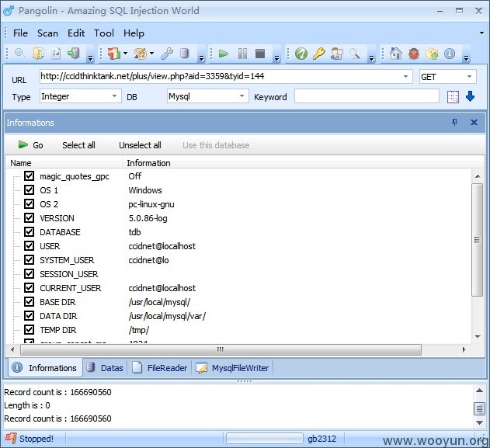Click the red flag Stopped status icon
Image resolution: width=490 pixels, height=448 pixels.
(x=11, y=438)
